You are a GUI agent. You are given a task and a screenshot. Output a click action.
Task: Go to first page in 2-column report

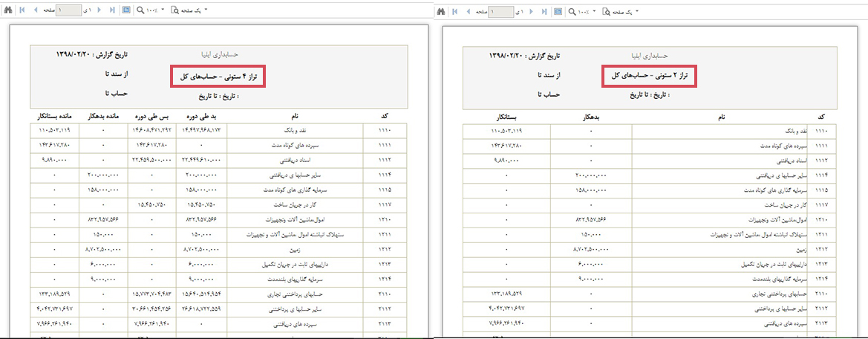455,10
